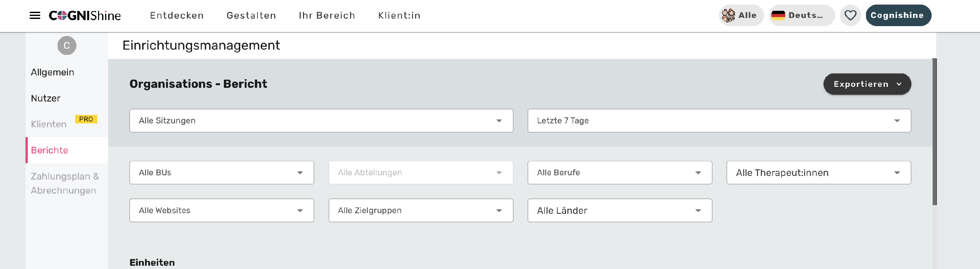
Task: Open the hamburger menu icon
Action: coord(35,16)
